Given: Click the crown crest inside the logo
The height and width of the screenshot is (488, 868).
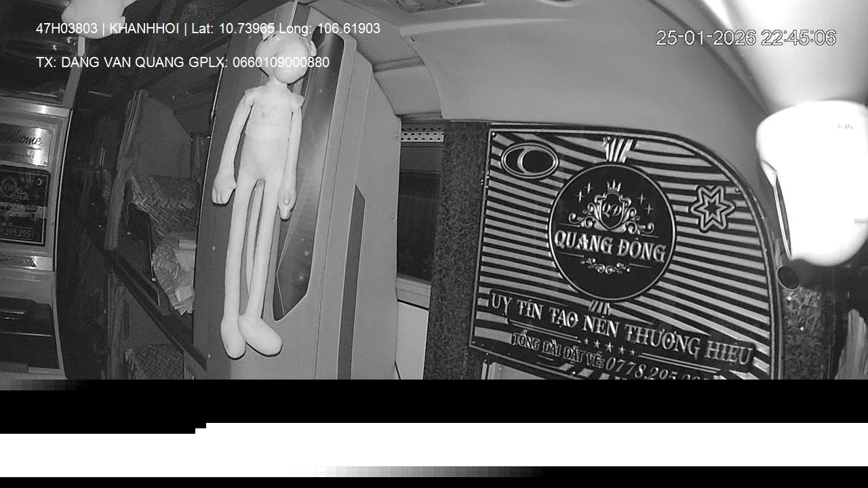Looking at the screenshot, I should [609, 207].
